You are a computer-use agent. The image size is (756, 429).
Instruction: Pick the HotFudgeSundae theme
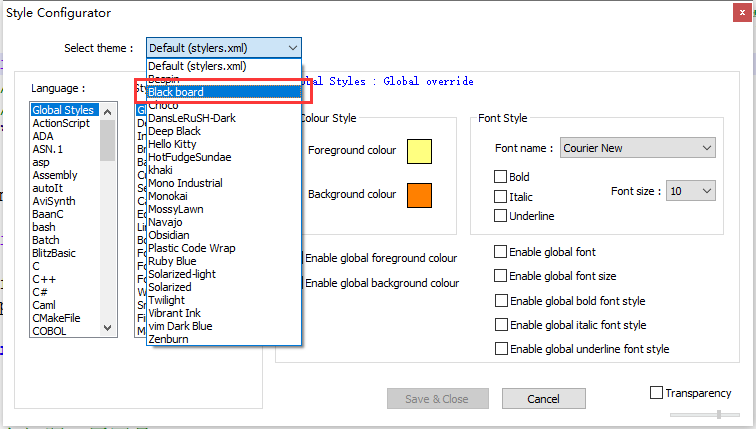point(224,157)
